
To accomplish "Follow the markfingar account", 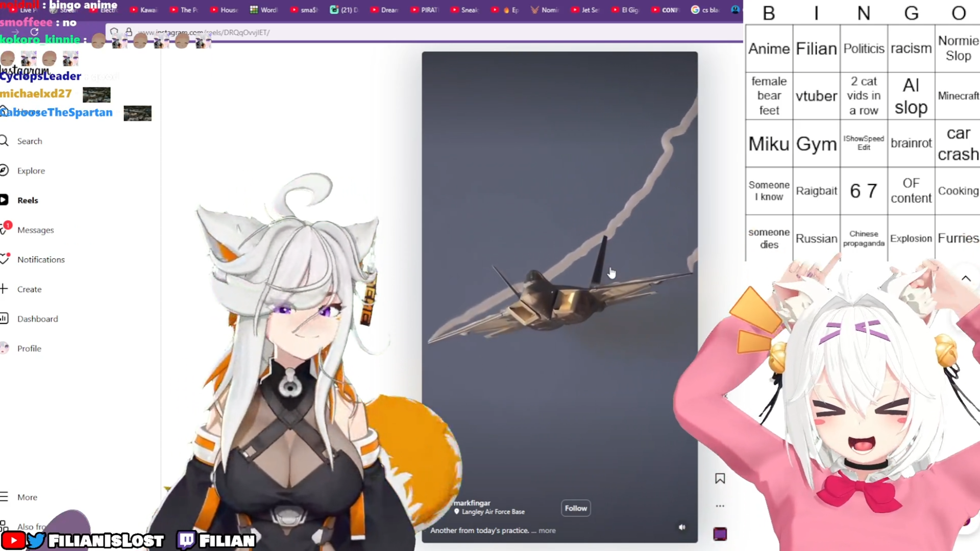I will point(576,508).
